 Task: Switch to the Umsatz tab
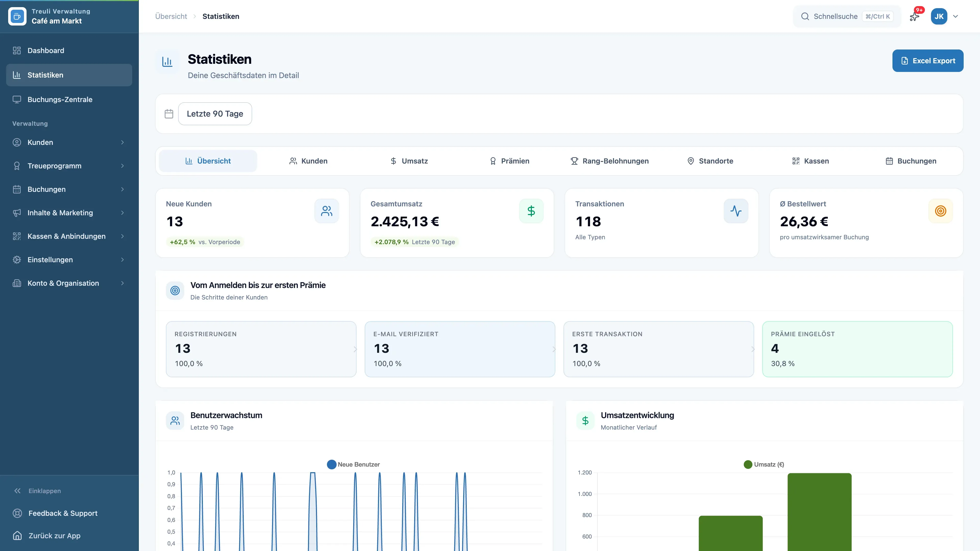(x=409, y=161)
